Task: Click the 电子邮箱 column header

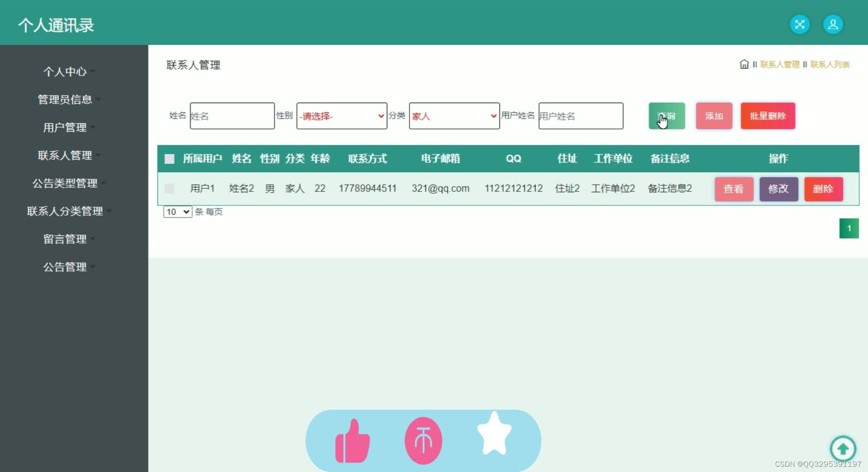Action: (441, 159)
